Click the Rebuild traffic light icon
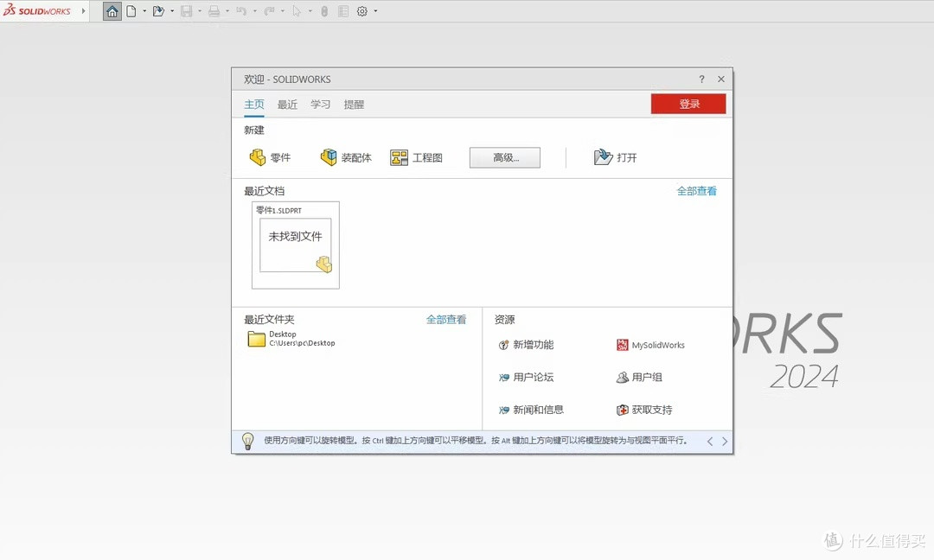 (x=324, y=10)
